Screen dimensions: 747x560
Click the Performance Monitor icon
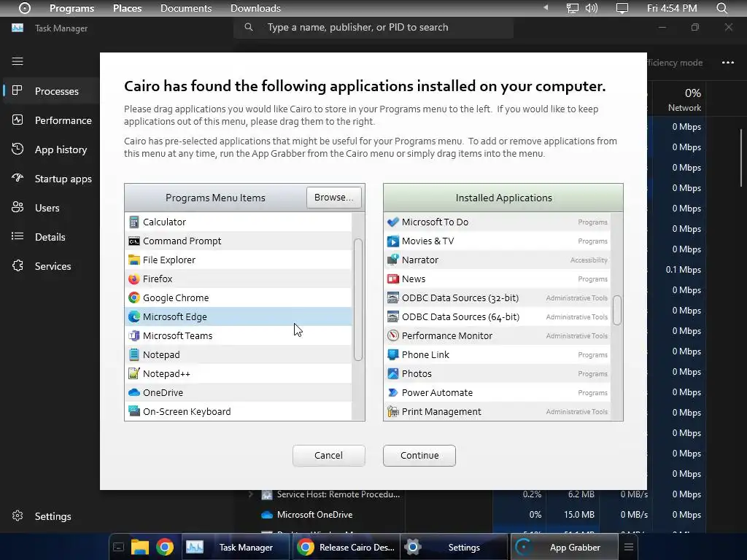[x=392, y=335]
